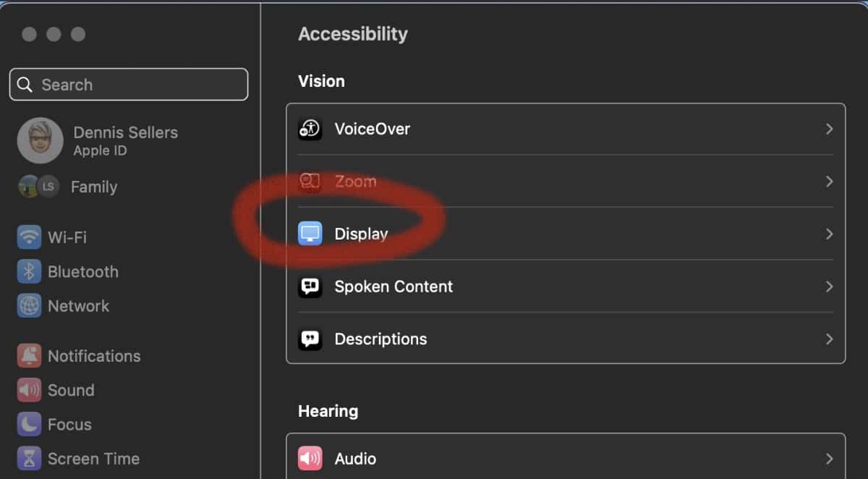Image resolution: width=868 pixels, height=479 pixels.
Task: Open the Notifications settings pane
Action: click(x=93, y=356)
